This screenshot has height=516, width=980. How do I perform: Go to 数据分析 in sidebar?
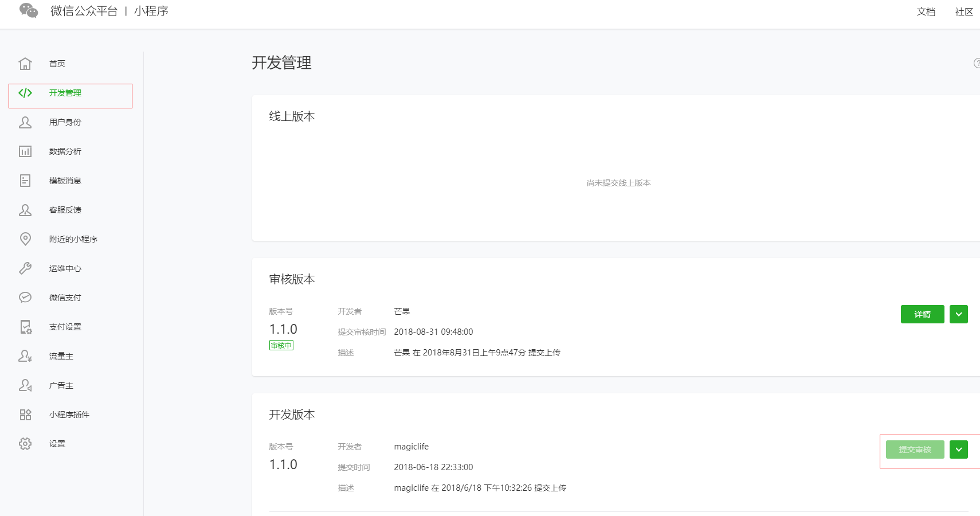click(65, 151)
